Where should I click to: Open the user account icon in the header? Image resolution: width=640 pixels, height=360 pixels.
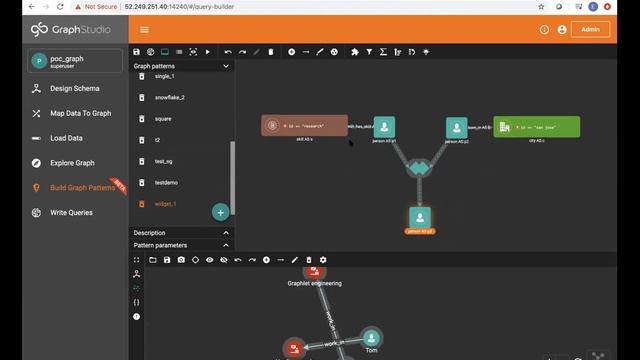click(x=562, y=29)
